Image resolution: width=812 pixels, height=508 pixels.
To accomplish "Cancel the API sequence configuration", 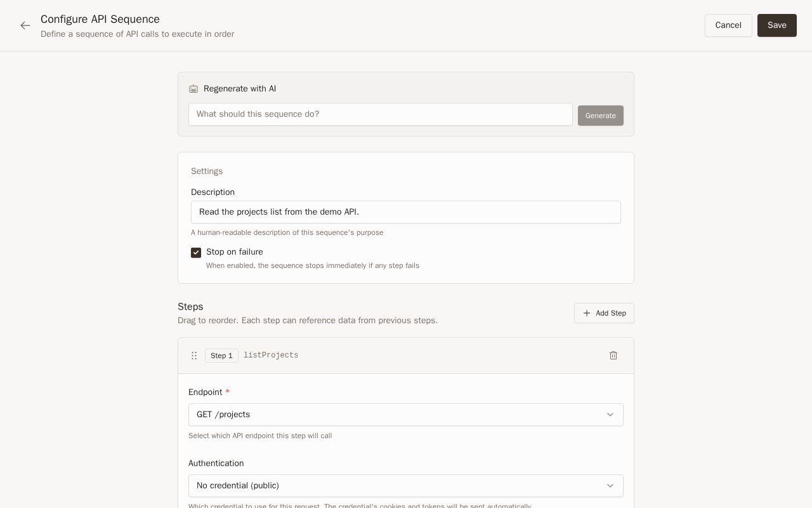I will pos(728,25).
